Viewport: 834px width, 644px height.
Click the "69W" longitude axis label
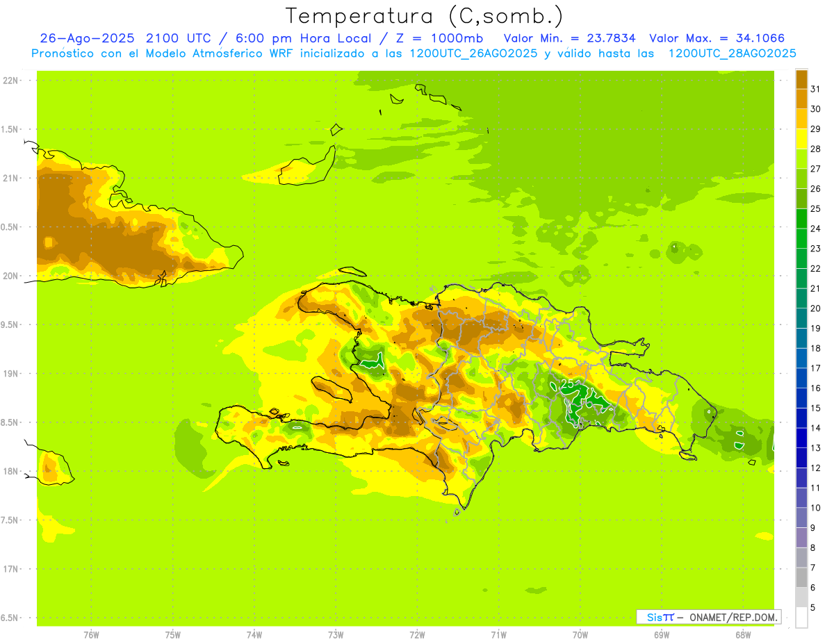click(x=662, y=635)
